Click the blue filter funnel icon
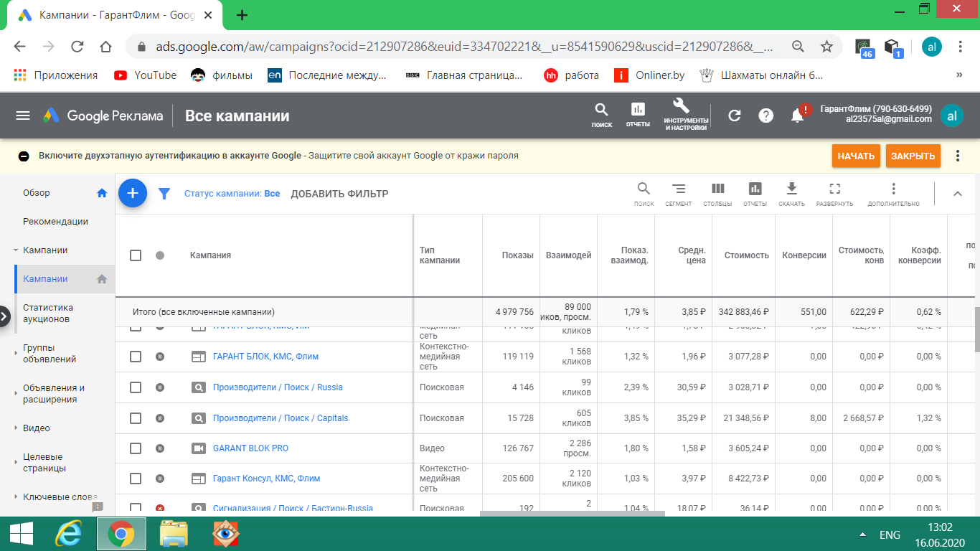 pos(164,194)
